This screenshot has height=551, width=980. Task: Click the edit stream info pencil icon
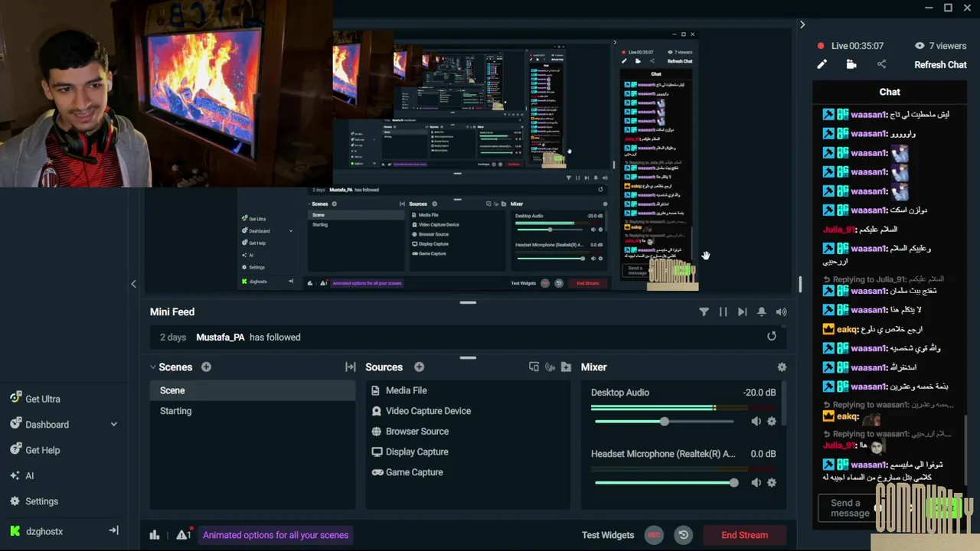pyautogui.click(x=822, y=64)
